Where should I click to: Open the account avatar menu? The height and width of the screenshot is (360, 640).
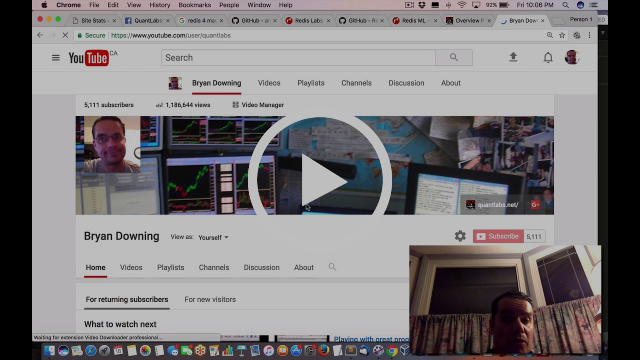572,57
